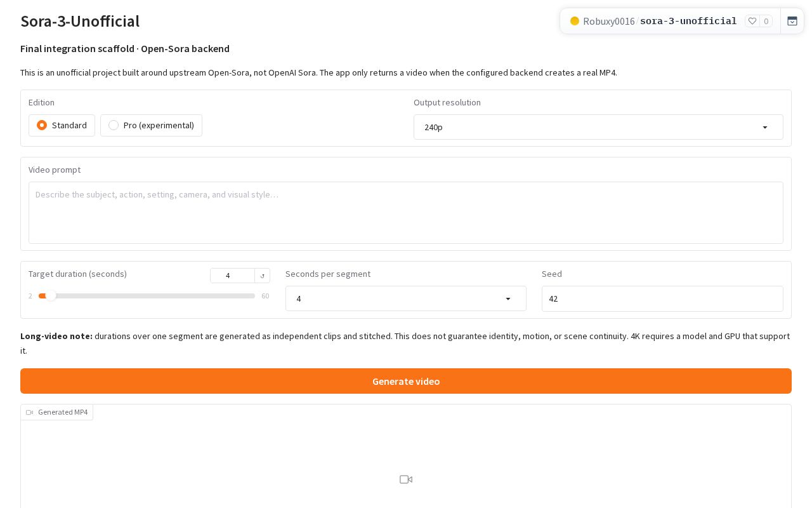This screenshot has width=812, height=508.
Task: Select the Pro (experimental) edition option
Action: [x=151, y=125]
